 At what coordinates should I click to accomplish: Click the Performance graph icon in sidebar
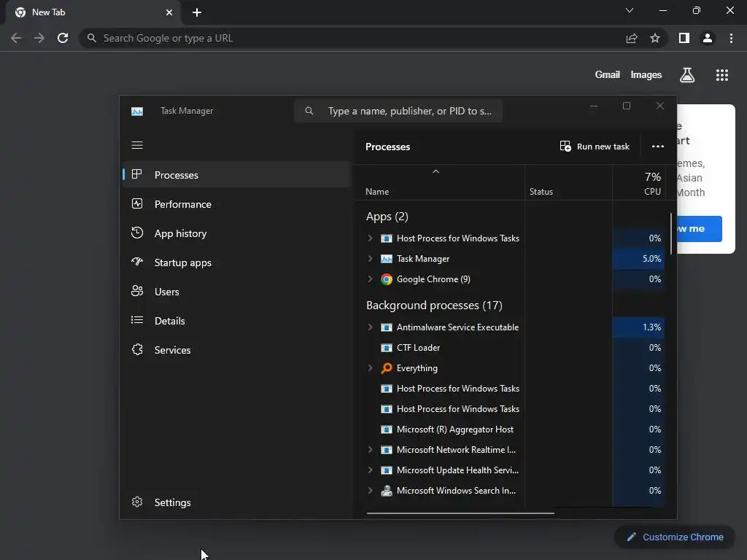[x=137, y=204]
